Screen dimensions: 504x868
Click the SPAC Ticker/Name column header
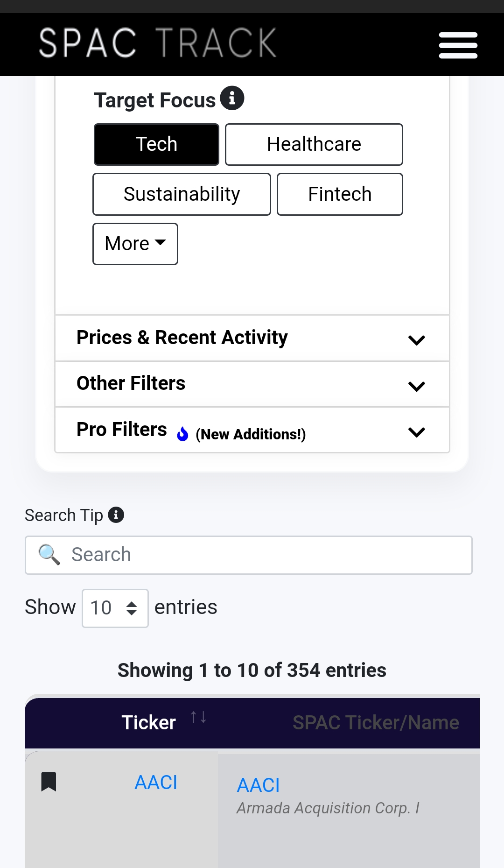coord(376,723)
